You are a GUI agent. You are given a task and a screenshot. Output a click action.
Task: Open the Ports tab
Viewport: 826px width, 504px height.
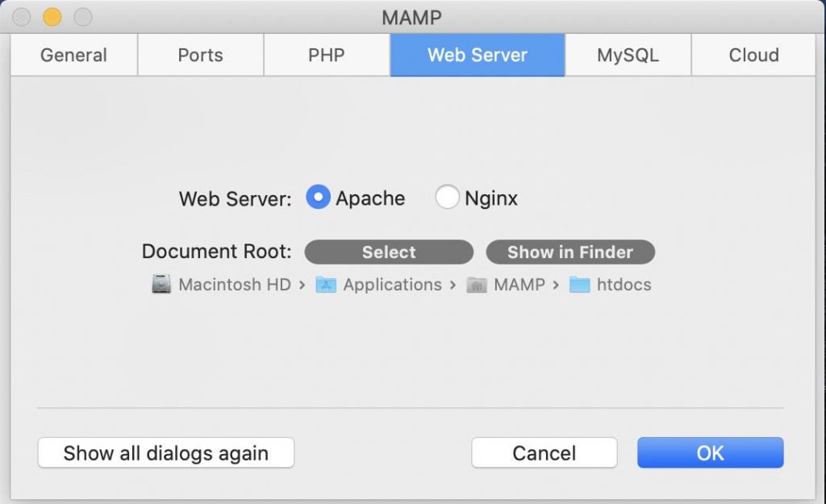[x=201, y=56]
